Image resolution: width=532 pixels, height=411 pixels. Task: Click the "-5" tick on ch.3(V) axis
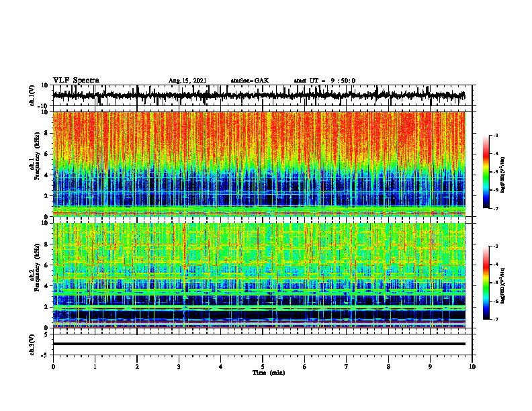[x=45, y=355]
